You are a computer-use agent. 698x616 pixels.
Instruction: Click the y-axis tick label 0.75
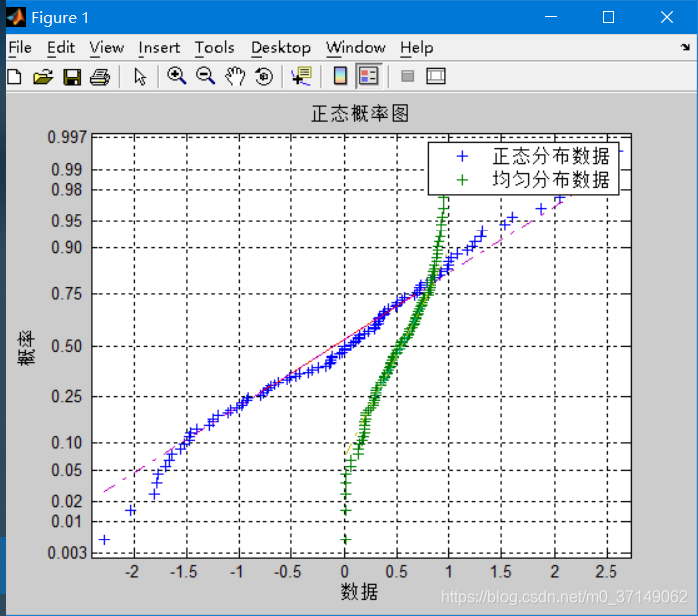click(x=67, y=294)
